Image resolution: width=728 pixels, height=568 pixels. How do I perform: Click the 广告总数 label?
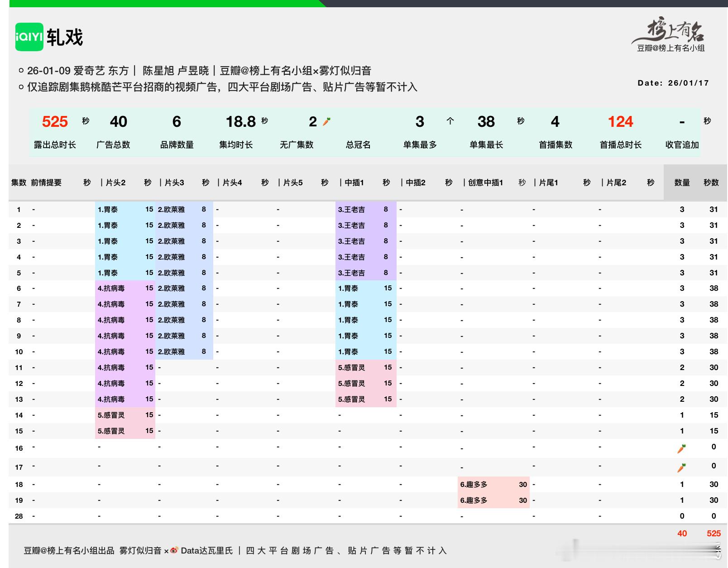coord(113,145)
